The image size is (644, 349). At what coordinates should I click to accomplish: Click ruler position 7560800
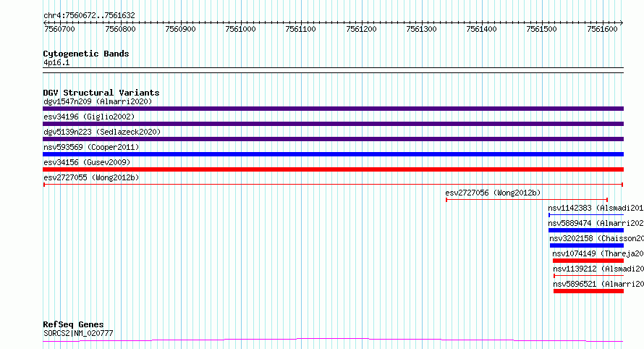click(120, 29)
